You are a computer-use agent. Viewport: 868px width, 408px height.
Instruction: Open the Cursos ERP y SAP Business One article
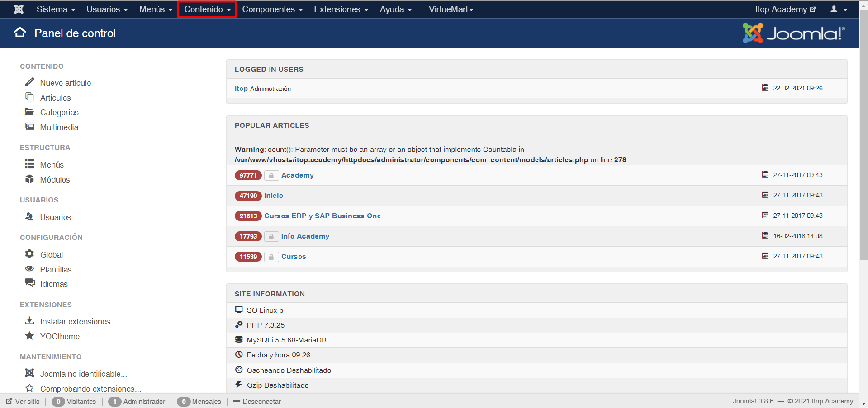pos(323,216)
